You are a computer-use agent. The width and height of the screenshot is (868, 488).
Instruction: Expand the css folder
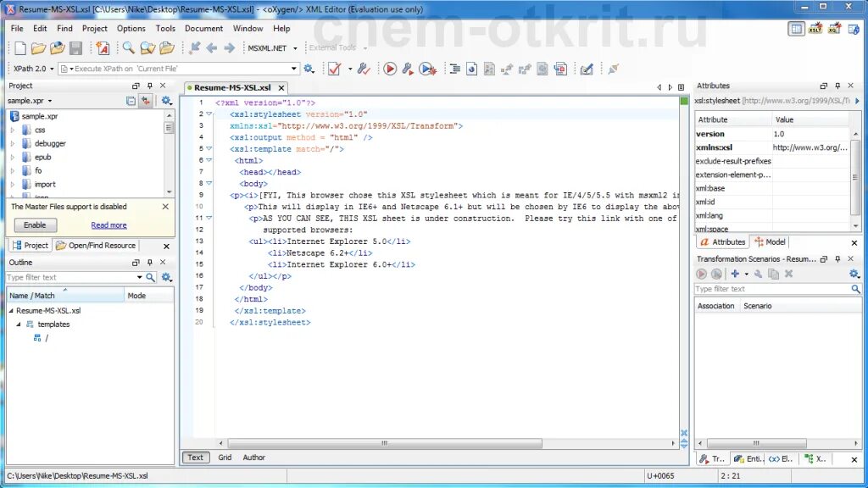pyautogui.click(x=13, y=130)
